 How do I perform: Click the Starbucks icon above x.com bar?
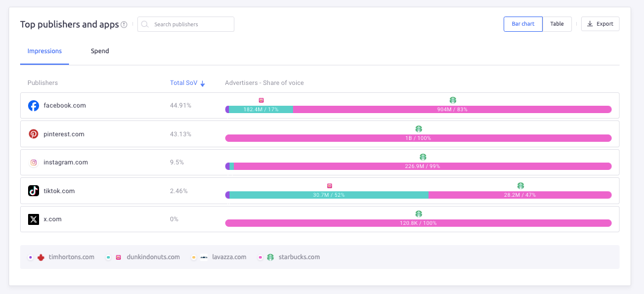[x=419, y=214]
